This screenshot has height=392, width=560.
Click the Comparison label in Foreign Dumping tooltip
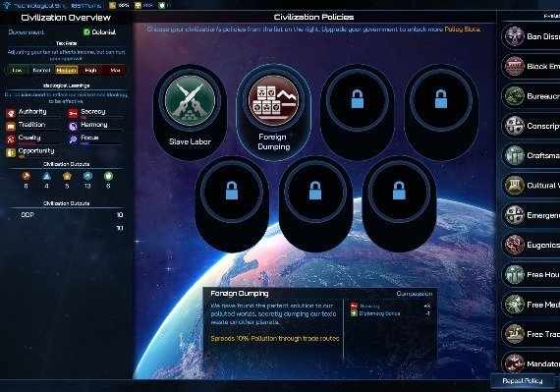tap(414, 294)
